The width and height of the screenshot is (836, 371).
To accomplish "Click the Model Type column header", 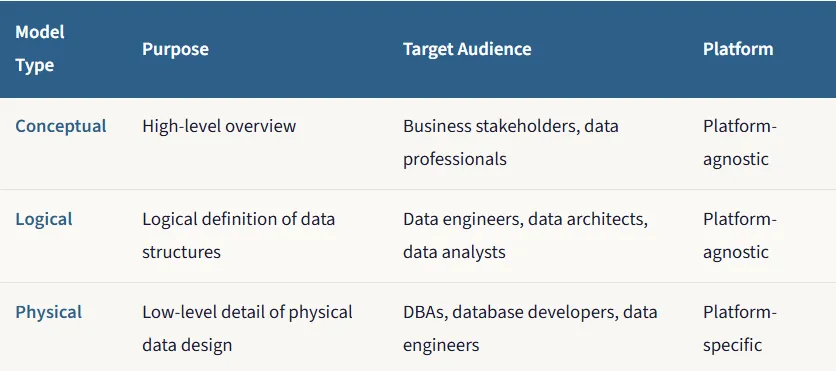I will click(40, 49).
